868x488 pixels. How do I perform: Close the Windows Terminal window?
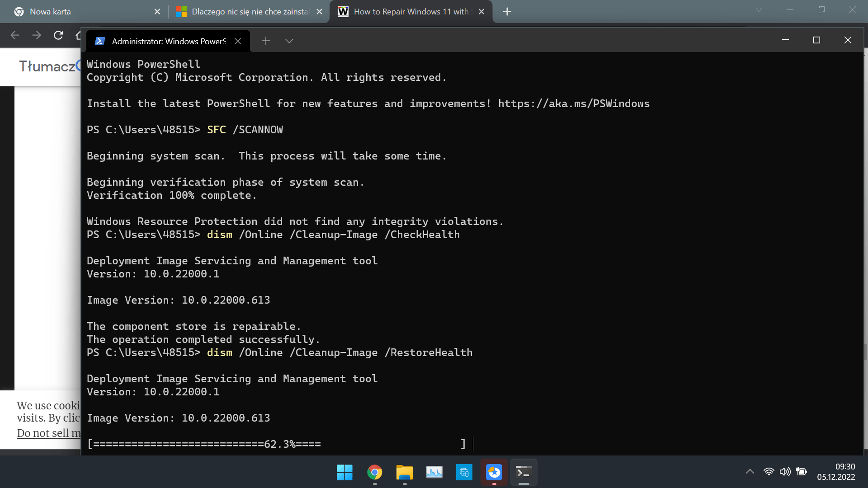(x=848, y=40)
